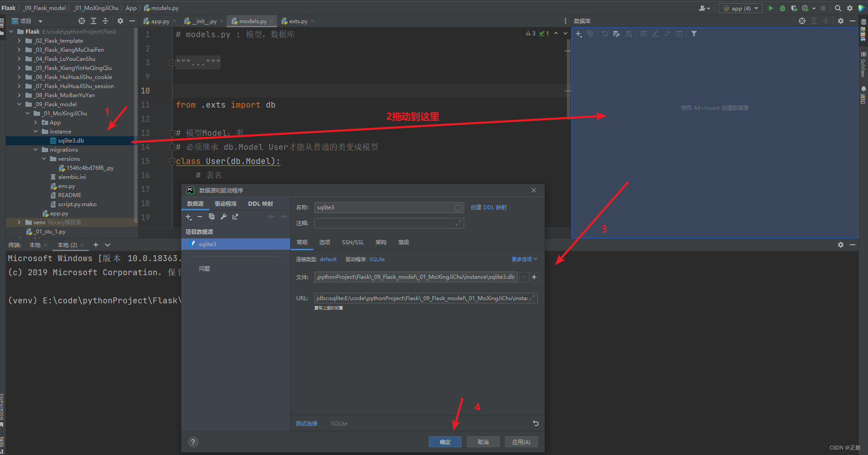The image size is (868, 455).
Task: Collapse the _09_Flask_model folder
Action: click(19, 104)
